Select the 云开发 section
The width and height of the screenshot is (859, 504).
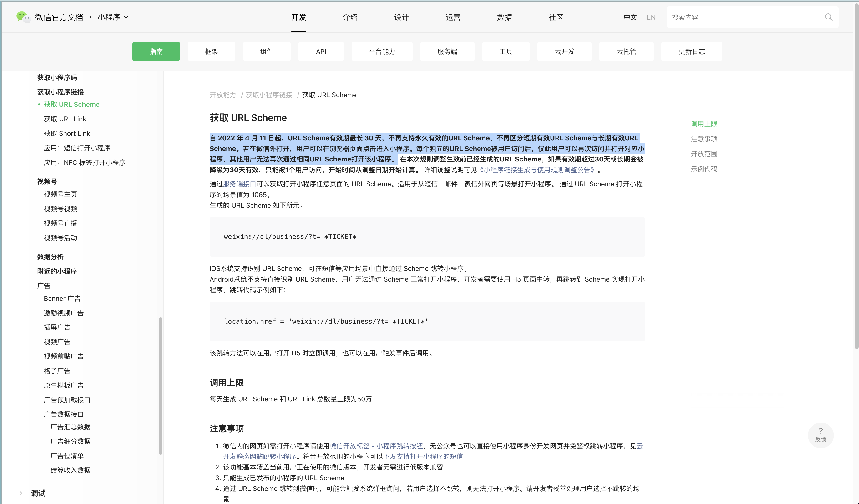click(565, 51)
